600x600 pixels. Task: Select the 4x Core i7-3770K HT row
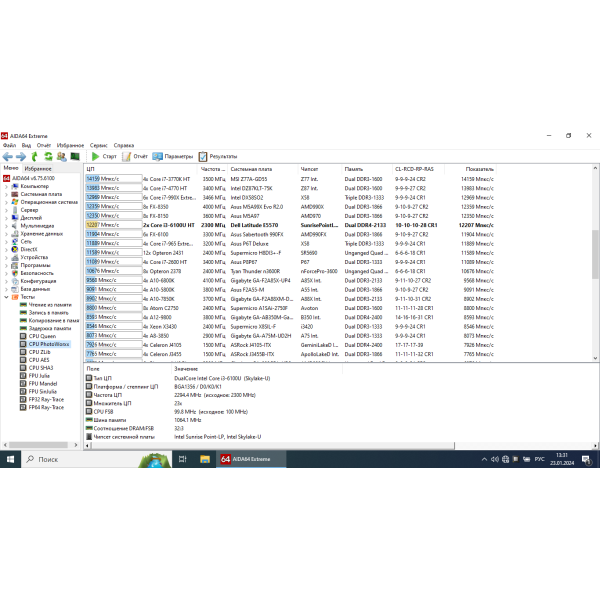point(290,179)
